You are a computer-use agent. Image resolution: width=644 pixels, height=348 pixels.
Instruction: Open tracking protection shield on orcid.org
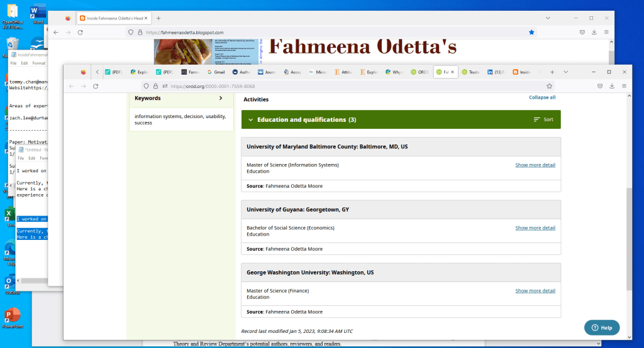coord(146,86)
